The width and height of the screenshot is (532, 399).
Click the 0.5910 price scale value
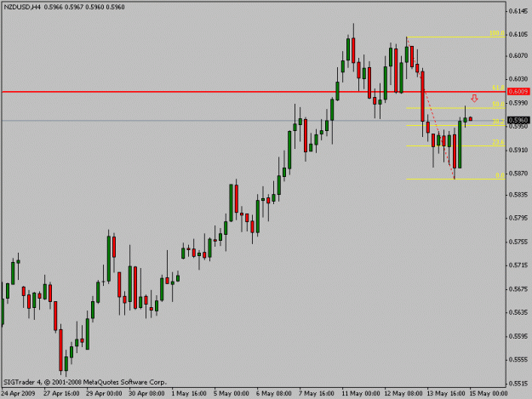(x=518, y=150)
